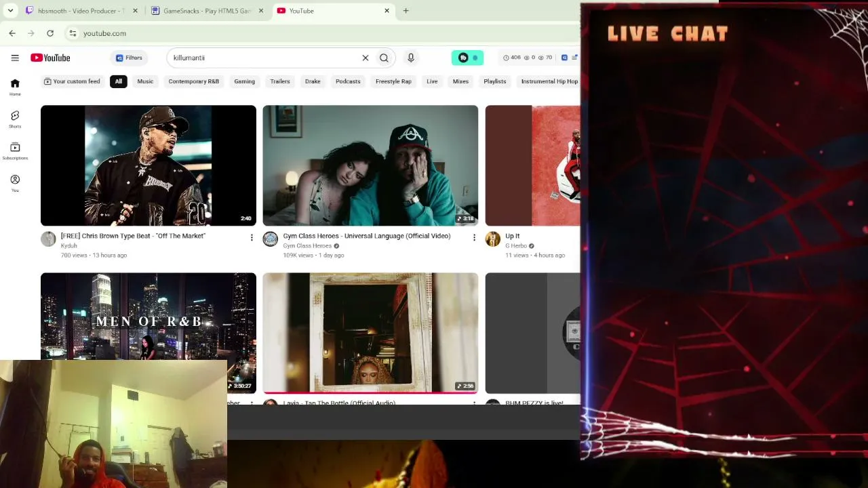Open Subscriptions in the sidebar

pyautogui.click(x=15, y=151)
